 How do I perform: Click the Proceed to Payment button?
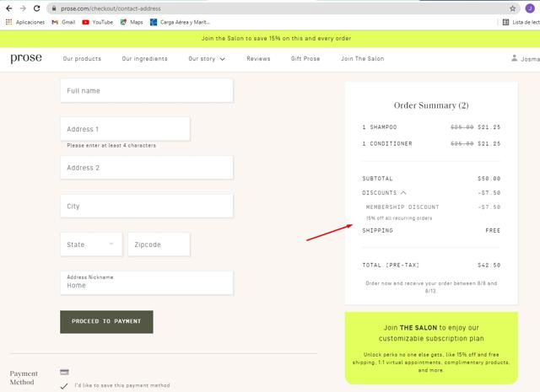click(106, 322)
